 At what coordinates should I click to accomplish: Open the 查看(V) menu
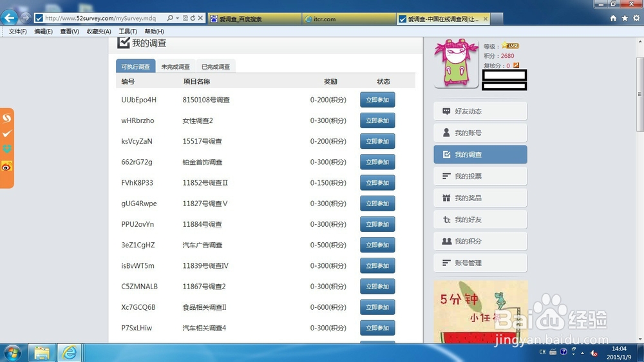click(70, 32)
